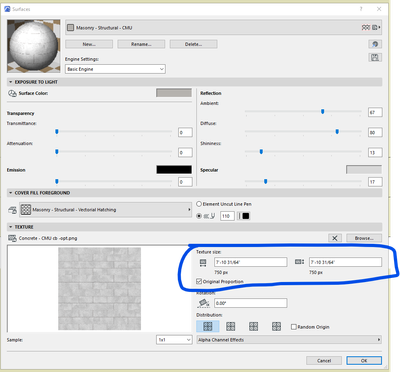Click the preview refresh icon button

coord(375,44)
